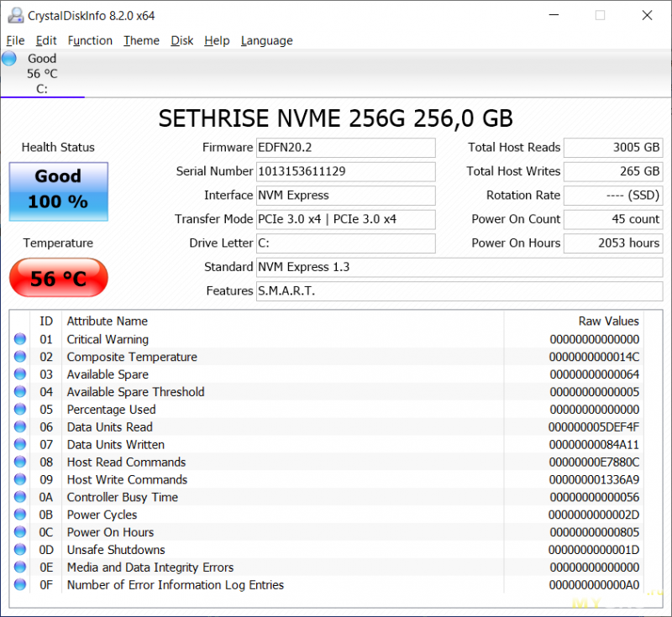
Task: Click the status orb for Composite Temperature
Action: point(19,356)
